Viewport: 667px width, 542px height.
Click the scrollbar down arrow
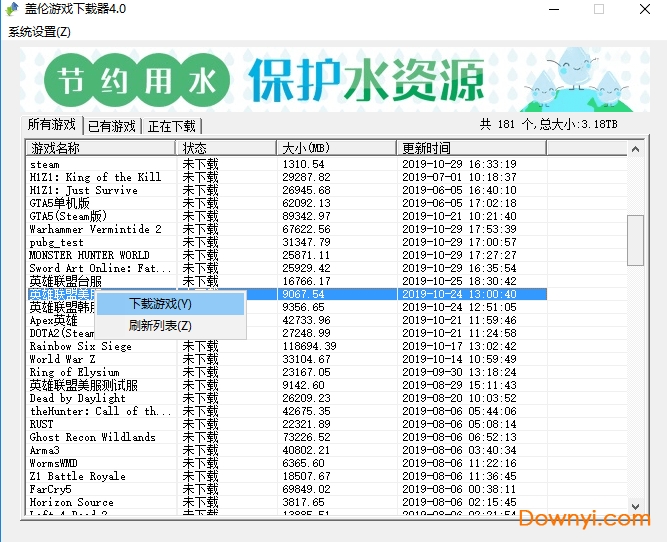(x=636, y=507)
